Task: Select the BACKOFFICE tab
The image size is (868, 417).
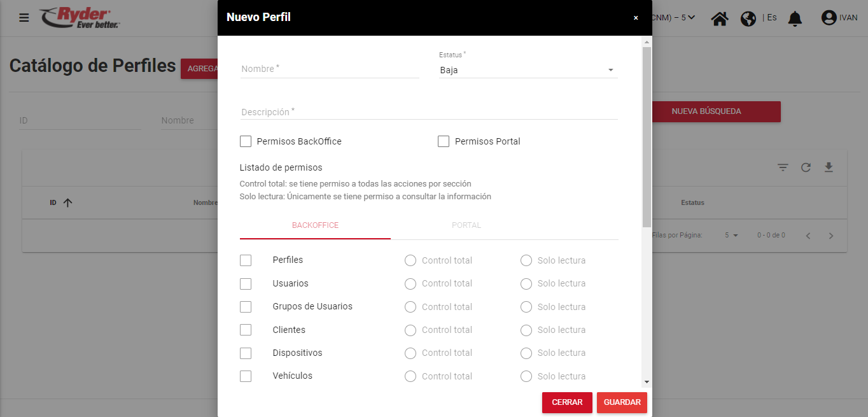Action: 315,225
